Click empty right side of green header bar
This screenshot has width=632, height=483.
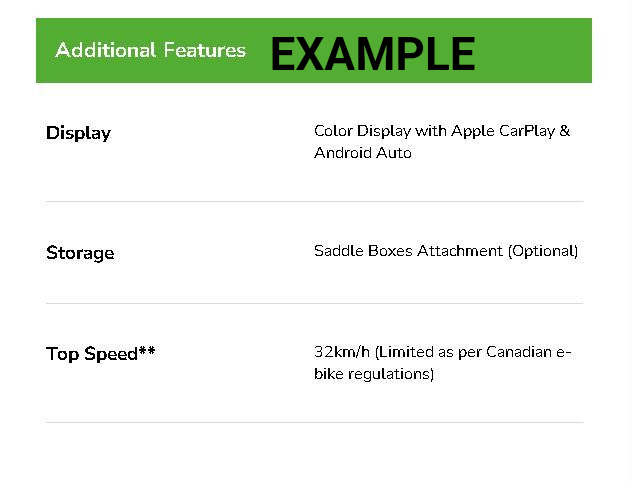(535, 50)
